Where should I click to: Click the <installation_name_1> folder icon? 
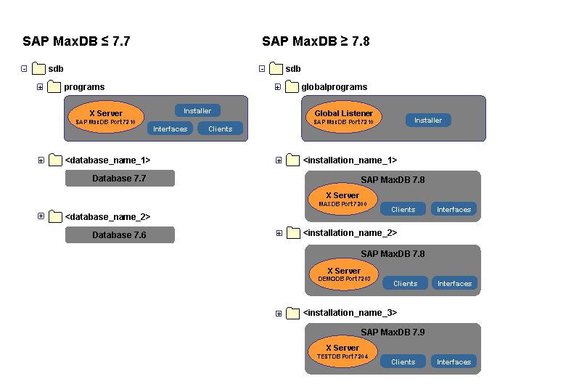(x=293, y=160)
